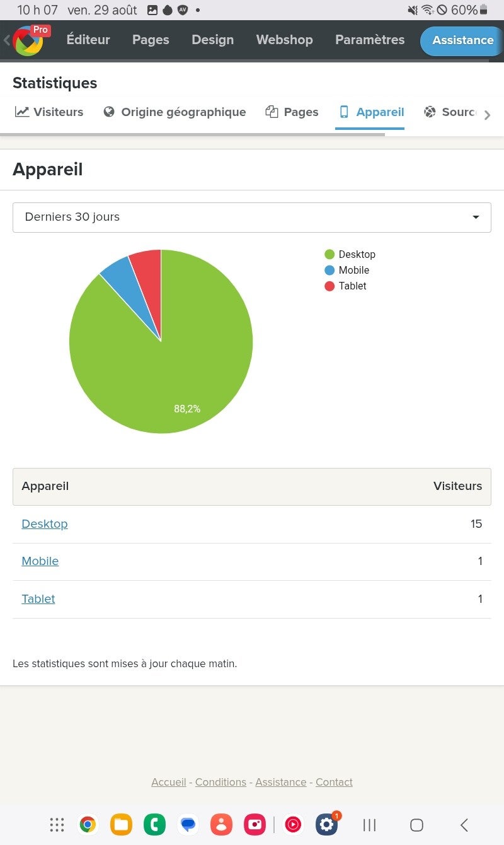
Task: Switch to the Visiteurs statistics tab
Action: pos(49,112)
